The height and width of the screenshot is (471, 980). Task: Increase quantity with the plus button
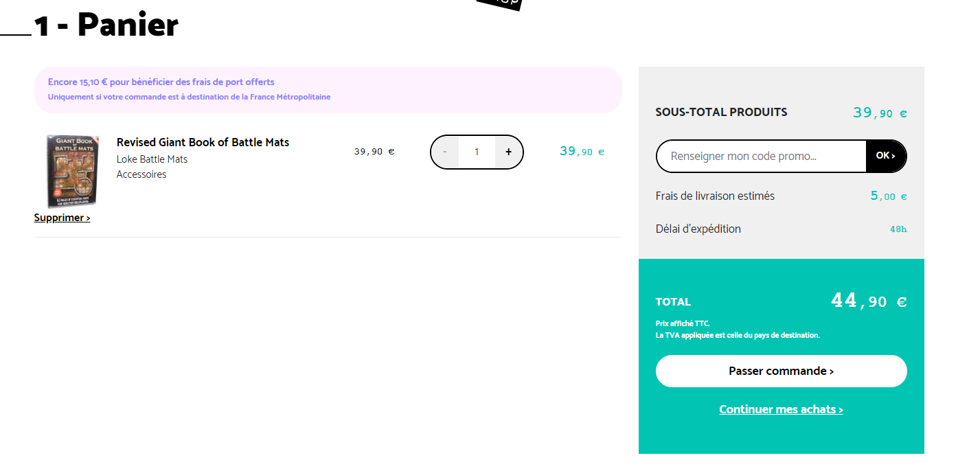(508, 152)
